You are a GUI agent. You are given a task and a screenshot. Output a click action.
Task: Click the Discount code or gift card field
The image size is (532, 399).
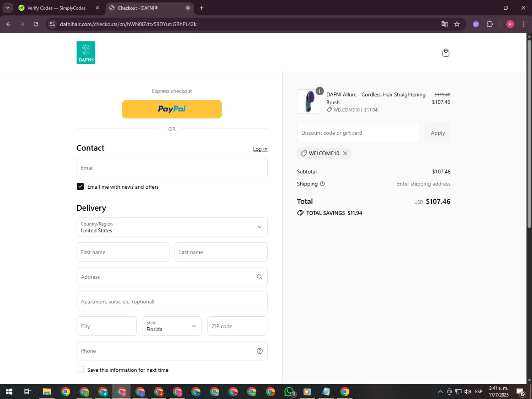pyautogui.click(x=358, y=133)
